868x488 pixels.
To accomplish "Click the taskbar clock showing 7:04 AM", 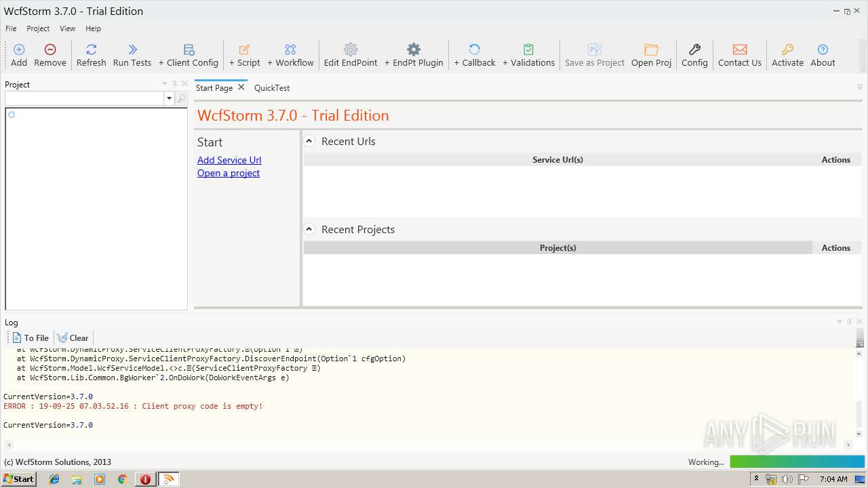I will tap(833, 479).
